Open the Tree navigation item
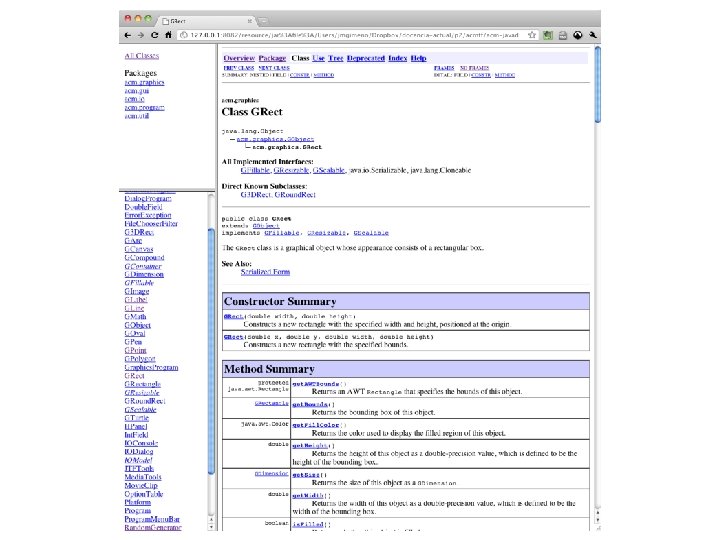 (336, 58)
